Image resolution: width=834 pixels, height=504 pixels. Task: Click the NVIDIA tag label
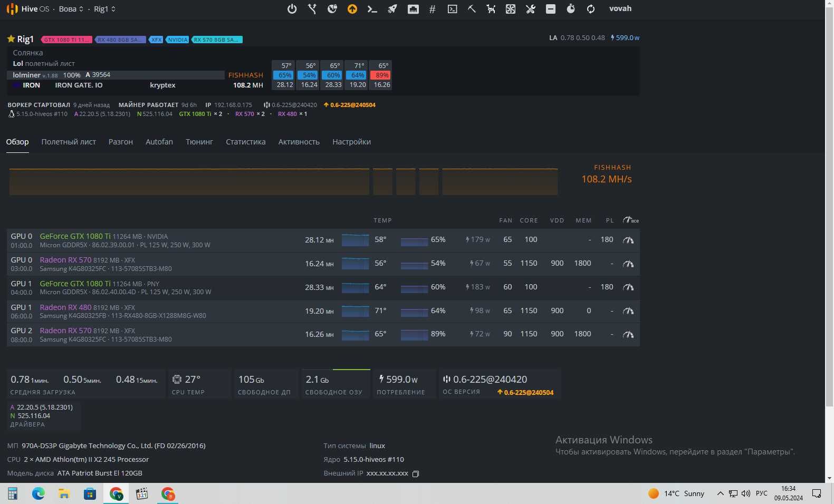point(178,40)
